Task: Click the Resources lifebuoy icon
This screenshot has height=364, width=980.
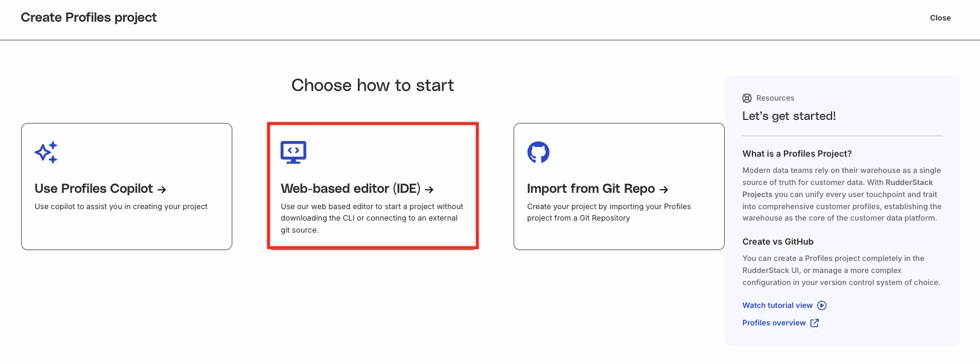Action: 747,98
